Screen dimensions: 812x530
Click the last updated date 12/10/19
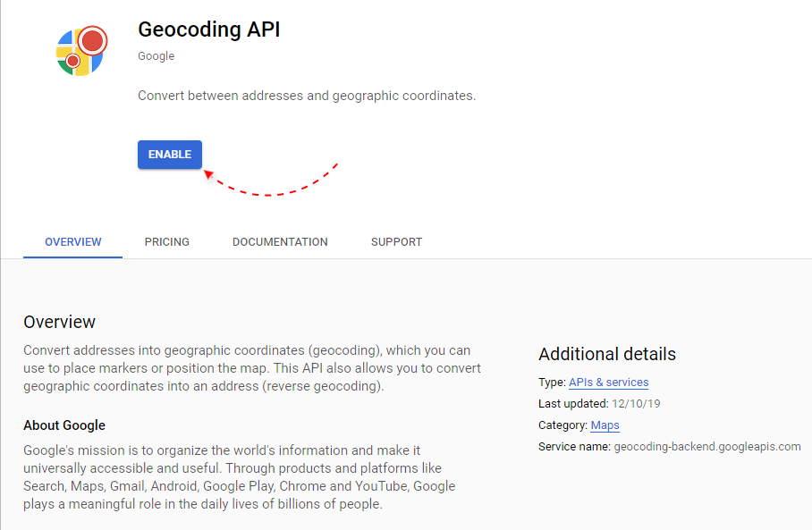(x=636, y=404)
